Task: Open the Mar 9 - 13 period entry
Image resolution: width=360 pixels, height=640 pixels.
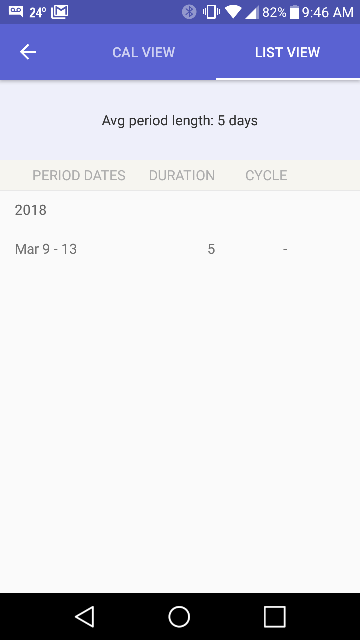Action: 180,249
